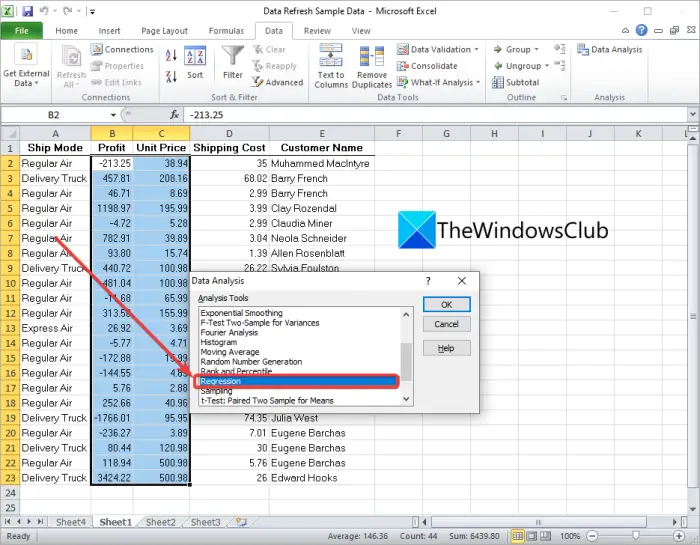Close the Data Analysis dialog

[x=462, y=281]
